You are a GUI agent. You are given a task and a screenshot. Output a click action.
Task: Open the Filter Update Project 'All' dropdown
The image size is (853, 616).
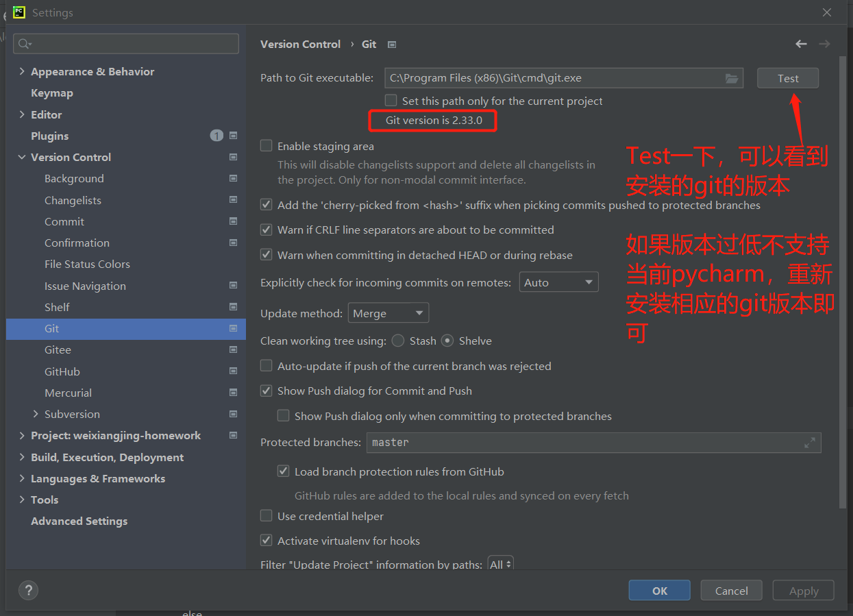point(500,565)
